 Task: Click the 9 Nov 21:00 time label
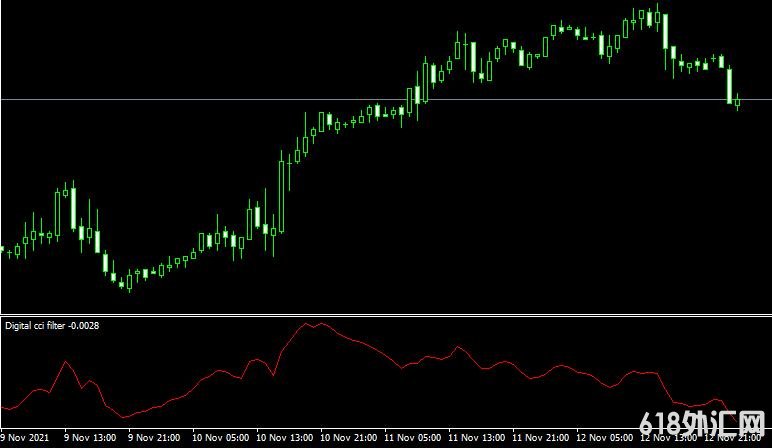click(x=156, y=438)
